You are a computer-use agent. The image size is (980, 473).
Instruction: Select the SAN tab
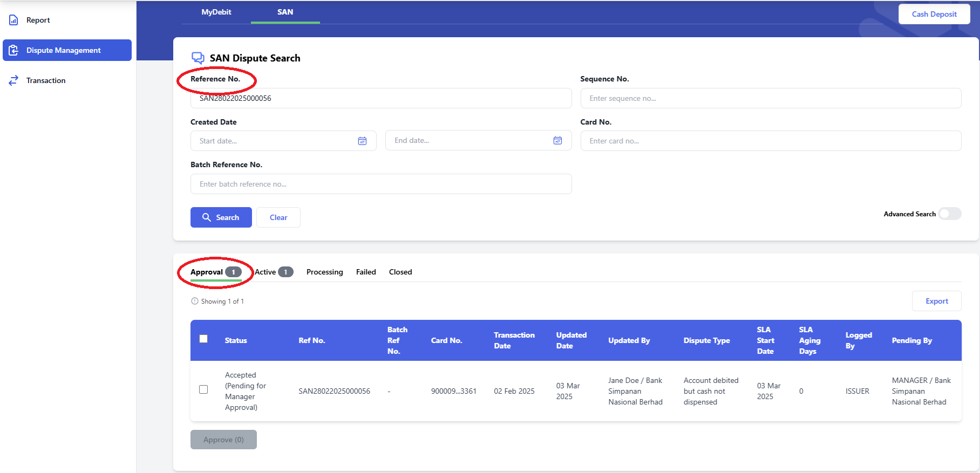(285, 12)
